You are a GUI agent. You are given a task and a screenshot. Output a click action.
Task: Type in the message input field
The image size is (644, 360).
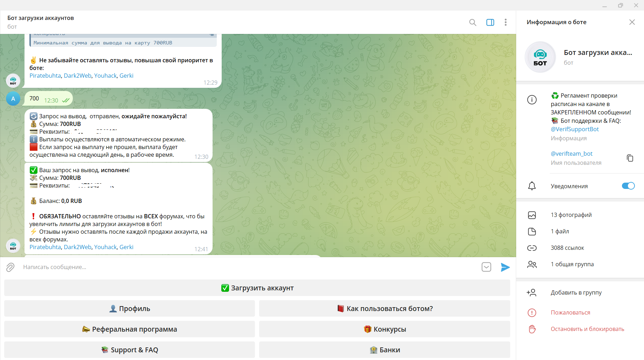pyautogui.click(x=245, y=267)
